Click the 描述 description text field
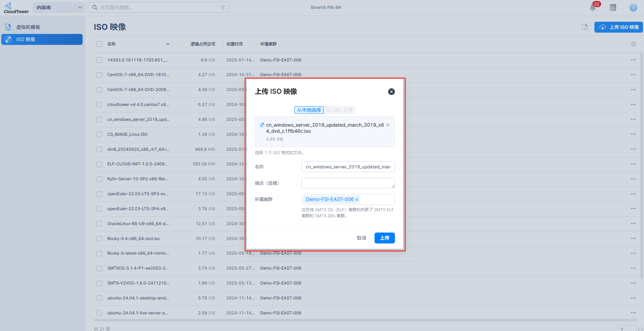Viewport: 644px width, 331px height. 348,183
